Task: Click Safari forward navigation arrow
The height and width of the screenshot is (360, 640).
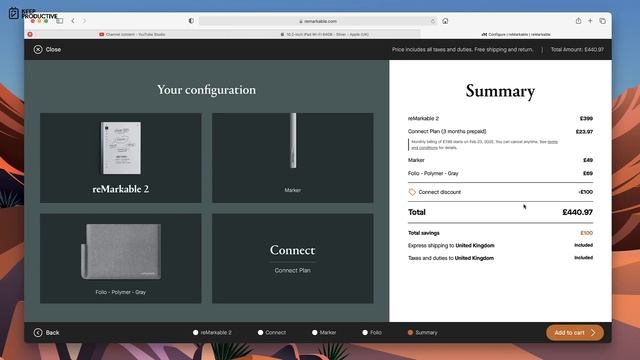Action: 84,21
